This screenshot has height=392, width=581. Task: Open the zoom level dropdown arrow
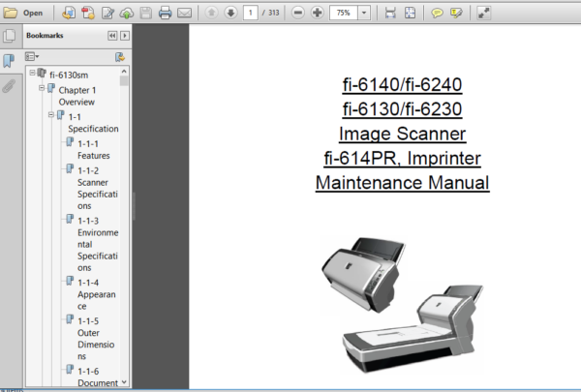(364, 13)
